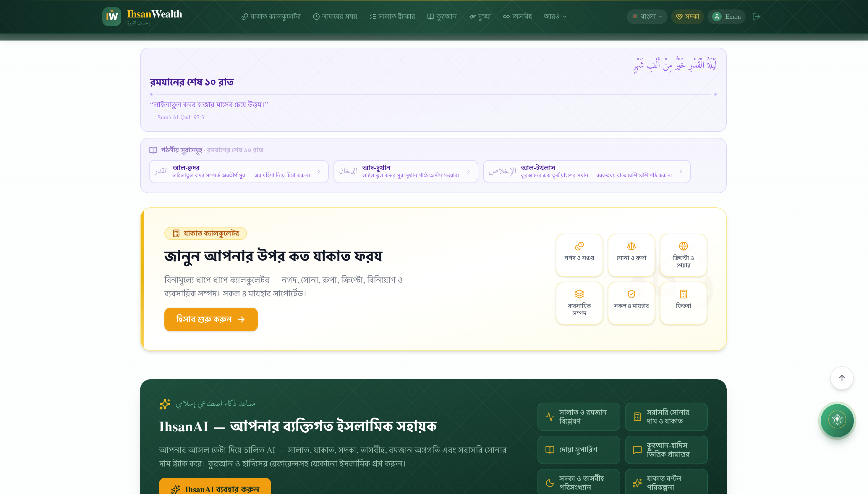
Task: Click the দোয়া সুপারিশ feature card
Action: click(579, 450)
